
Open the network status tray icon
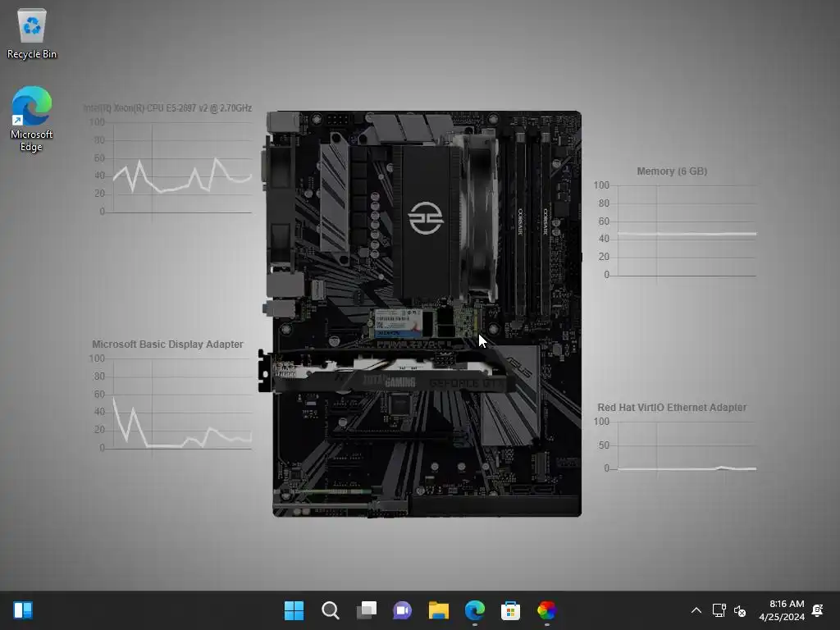[719, 610]
